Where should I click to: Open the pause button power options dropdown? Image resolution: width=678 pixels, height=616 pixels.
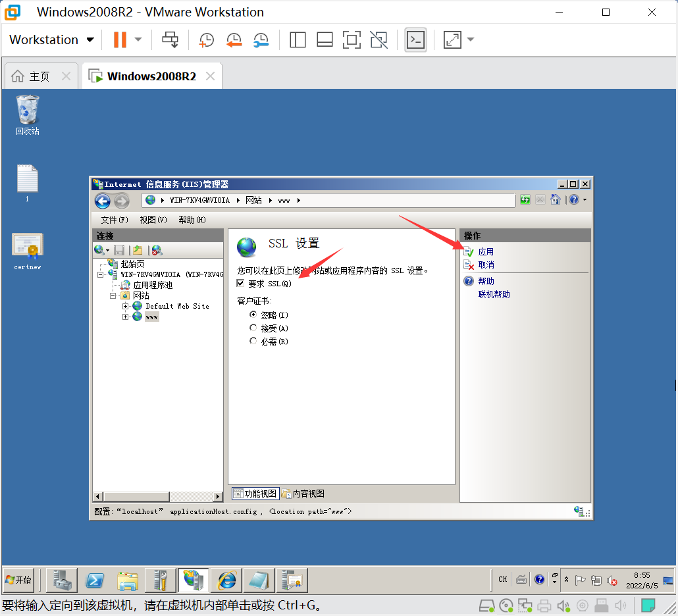coord(138,39)
